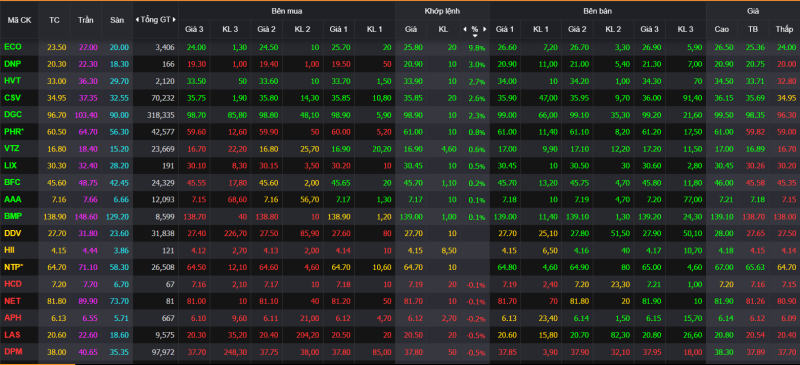Click the Bên bán group header
This screenshot has height=365, width=800.
(x=598, y=10)
